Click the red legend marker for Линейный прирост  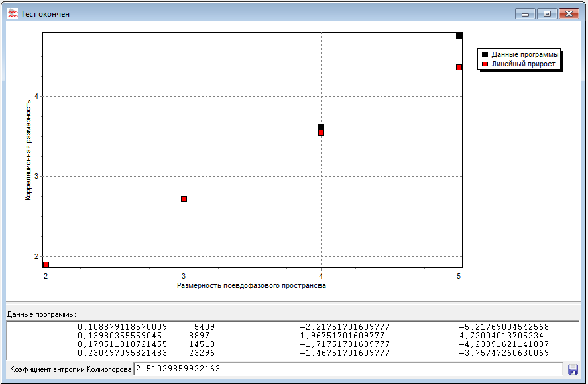485,64
